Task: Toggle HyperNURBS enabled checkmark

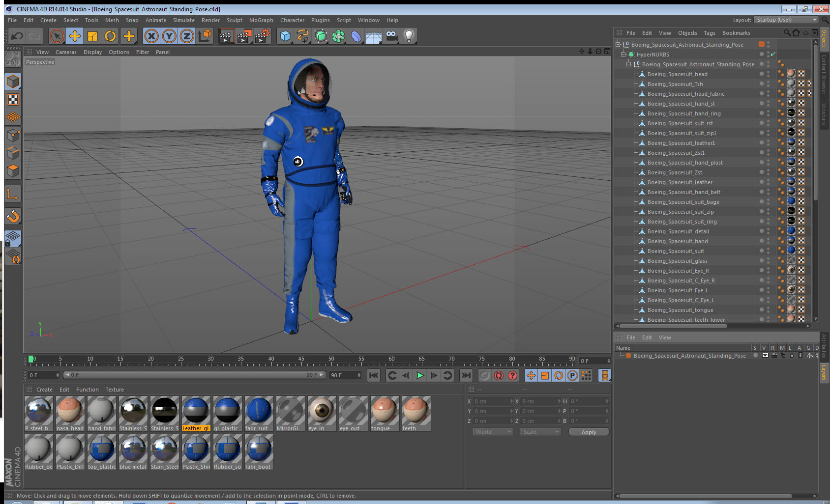Action: click(x=773, y=55)
